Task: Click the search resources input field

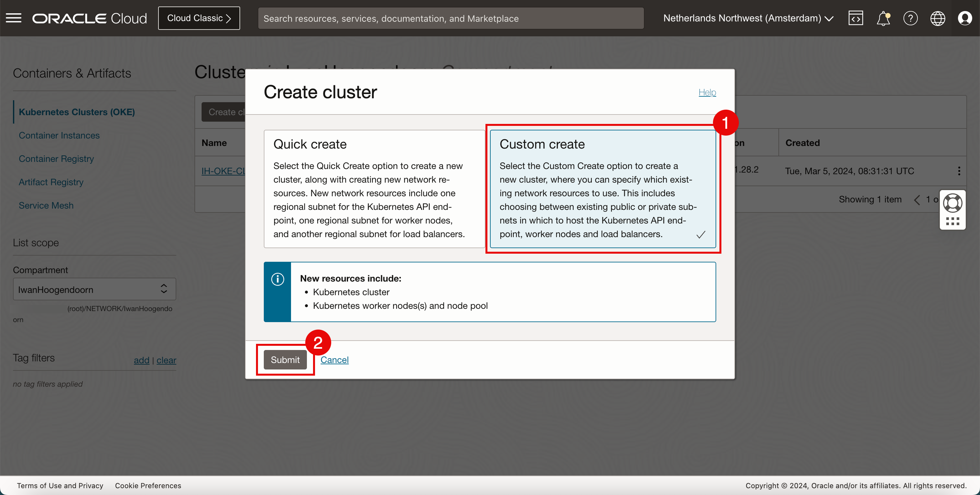Action: [450, 18]
